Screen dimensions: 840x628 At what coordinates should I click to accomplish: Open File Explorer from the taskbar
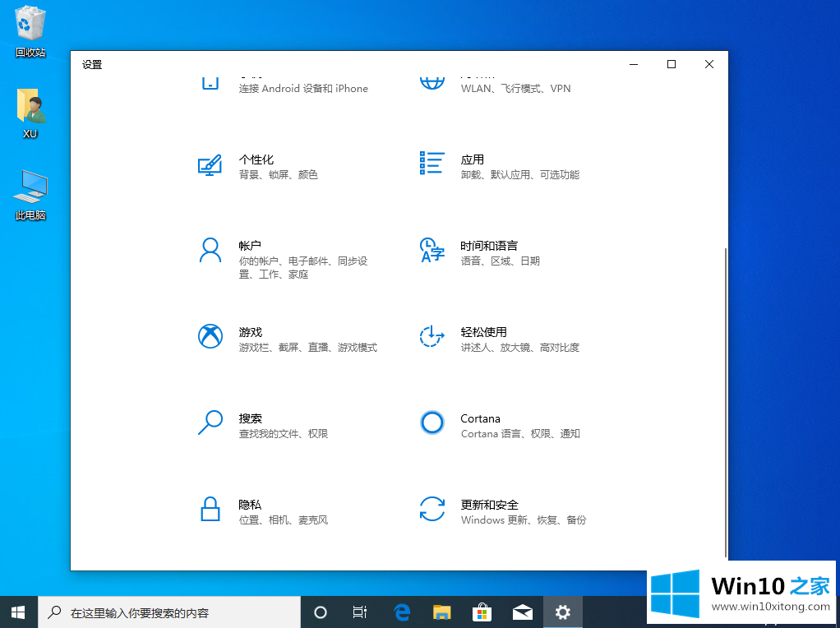click(x=442, y=612)
